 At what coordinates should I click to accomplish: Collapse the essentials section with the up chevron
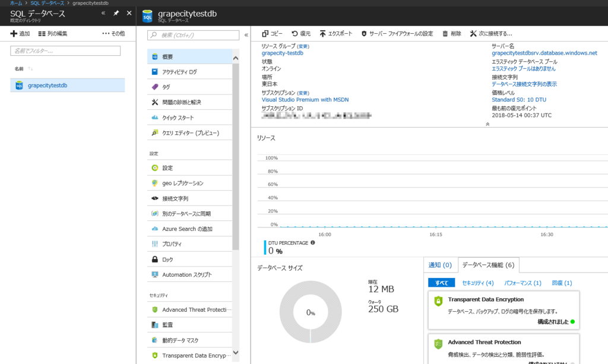(487, 124)
